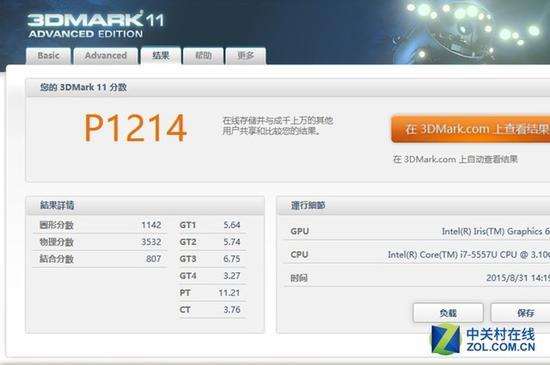
Task: Open the 更多 more tab
Action: [x=246, y=56]
